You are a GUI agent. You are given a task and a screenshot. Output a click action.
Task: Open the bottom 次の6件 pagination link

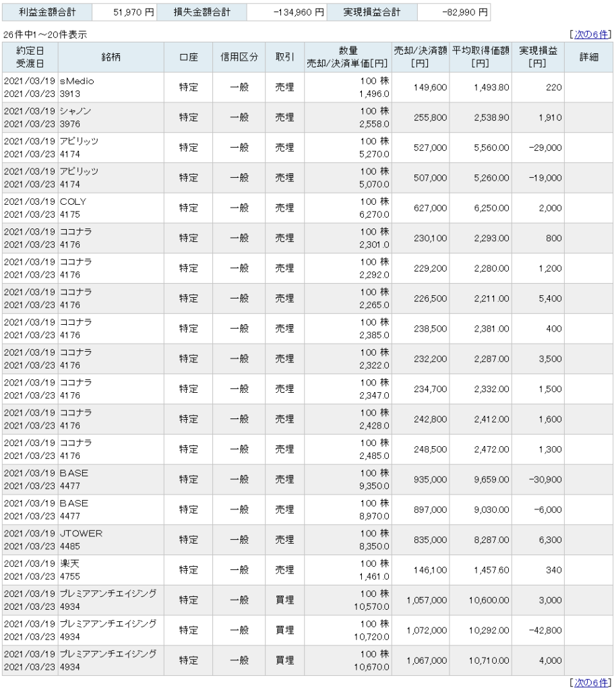pyautogui.click(x=591, y=682)
